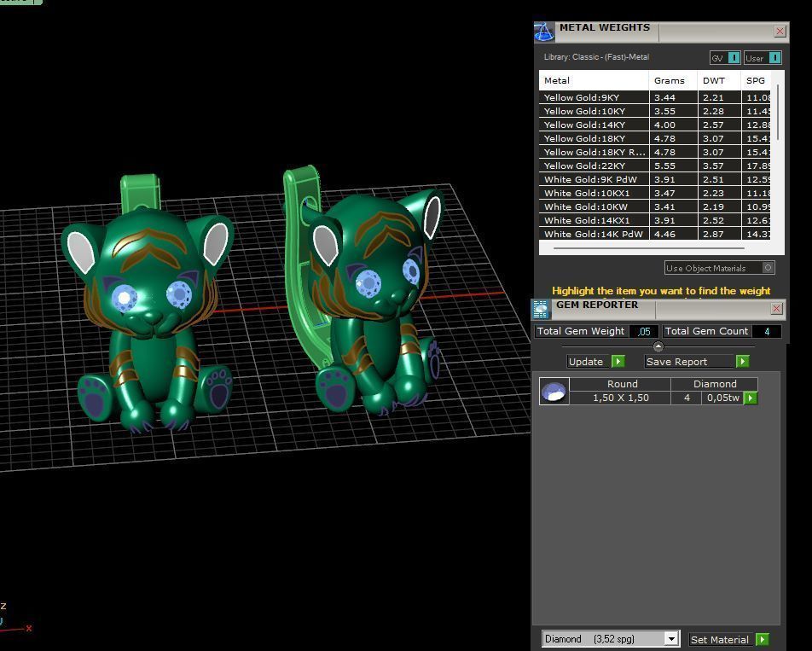Click green arrow next to Update

pyautogui.click(x=618, y=361)
